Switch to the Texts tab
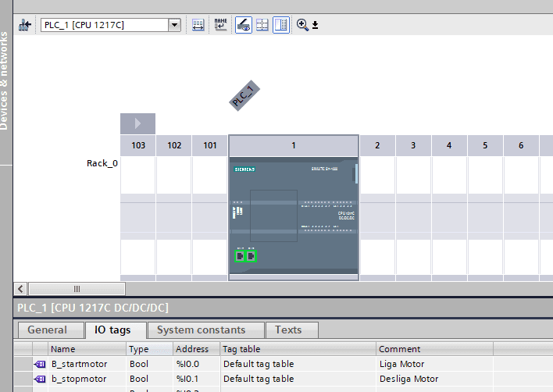The image size is (553, 392). (292, 330)
